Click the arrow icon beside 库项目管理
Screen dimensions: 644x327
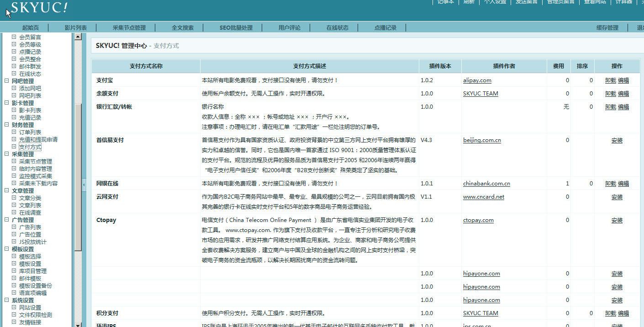(x=14, y=271)
